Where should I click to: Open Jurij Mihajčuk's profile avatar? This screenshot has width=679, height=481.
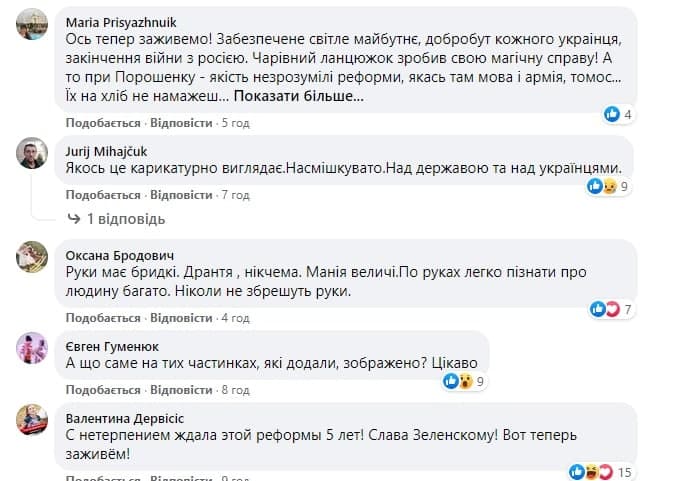[x=33, y=153]
